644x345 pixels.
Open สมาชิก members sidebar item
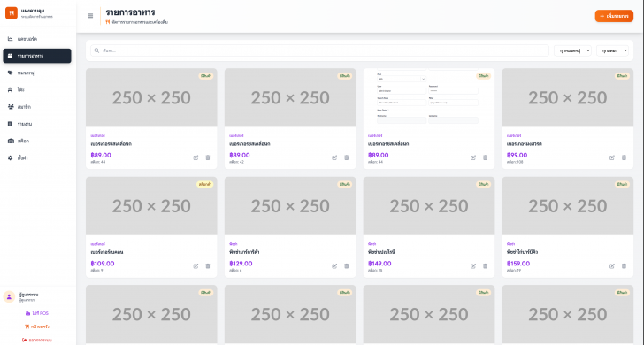tap(37, 107)
